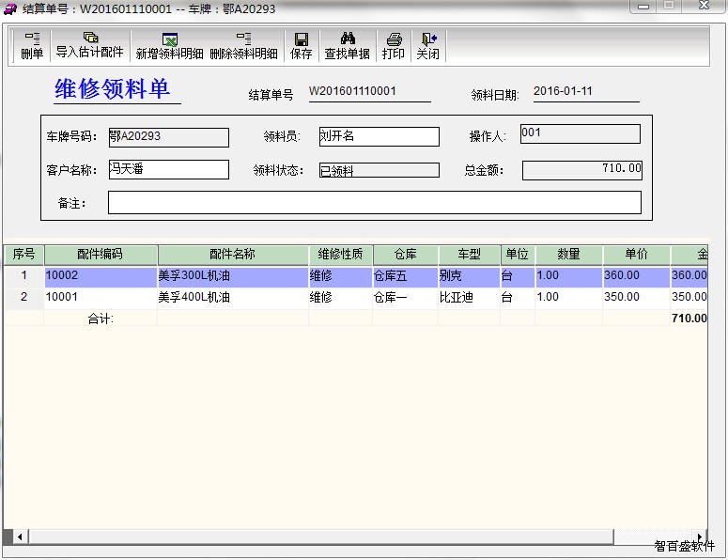
Task: Click the 操作人 field showing 001
Action: pyautogui.click(x=581, y=133)
